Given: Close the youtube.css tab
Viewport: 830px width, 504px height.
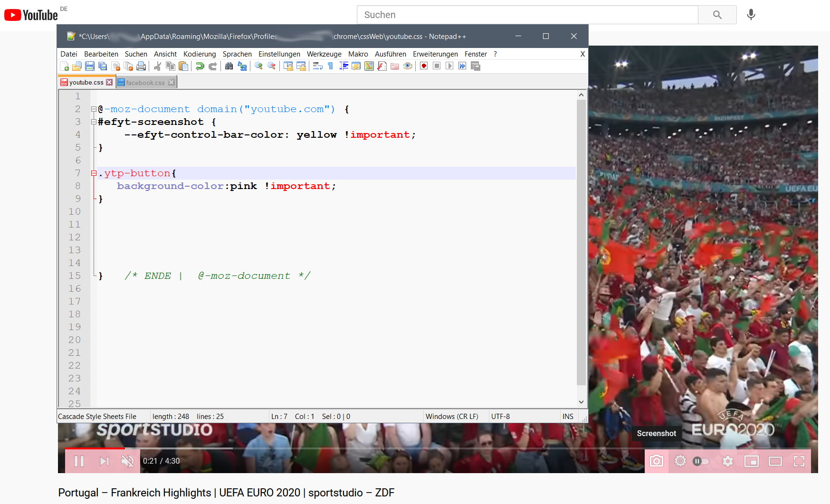Looking at the screenshot, I should pyautogui.click(x=110, y=82).
